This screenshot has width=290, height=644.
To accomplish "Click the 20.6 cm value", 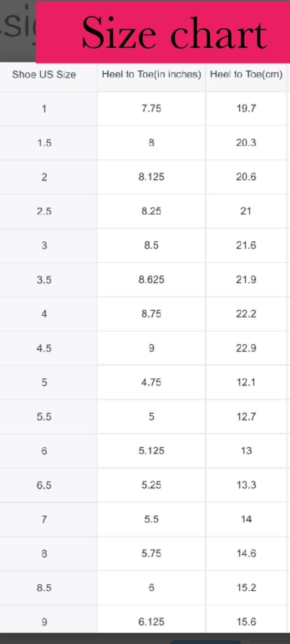I will (246, 177).
